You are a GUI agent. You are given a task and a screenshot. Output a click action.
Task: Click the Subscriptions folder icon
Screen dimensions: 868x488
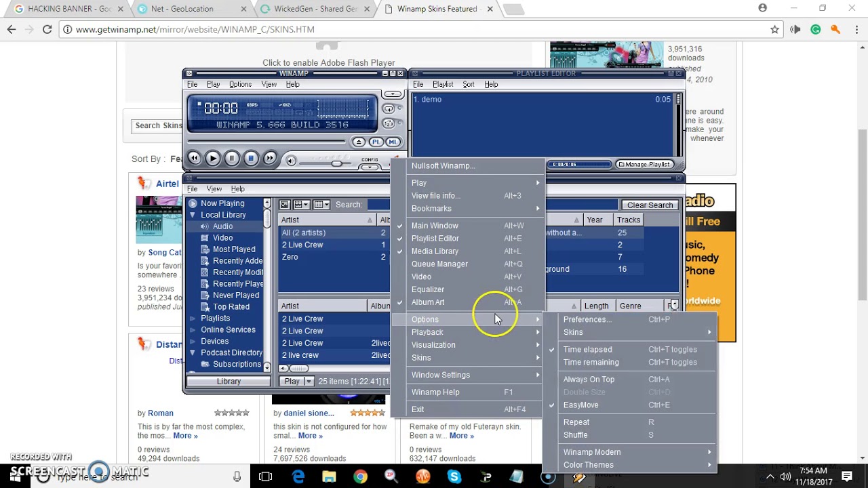[205, 365]
